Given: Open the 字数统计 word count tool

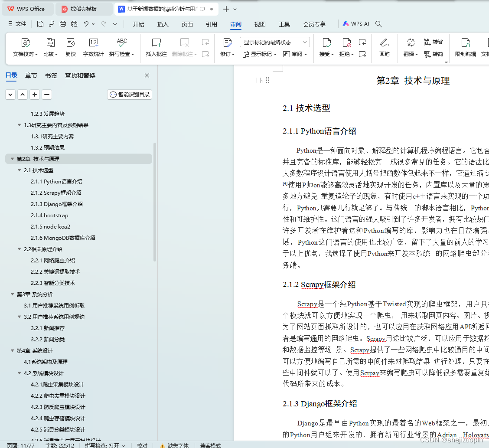Looking at the screenshot, I should tap(93, 47).
